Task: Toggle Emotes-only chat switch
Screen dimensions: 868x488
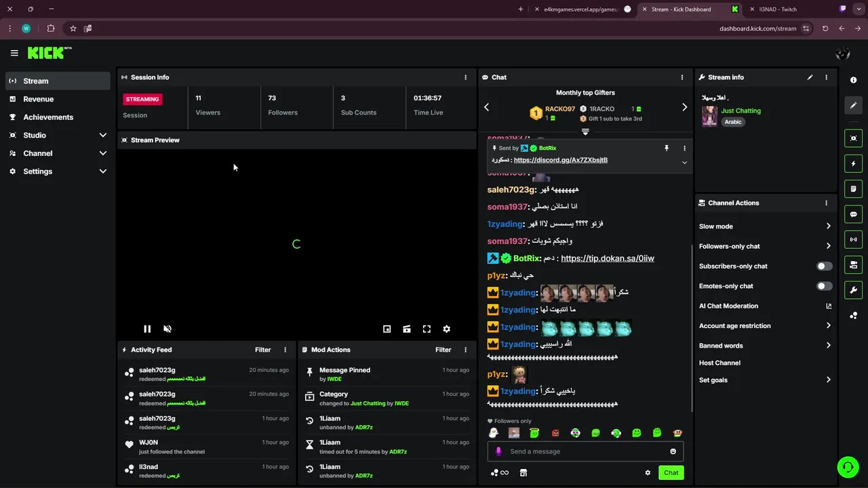Action: point(824,286)
